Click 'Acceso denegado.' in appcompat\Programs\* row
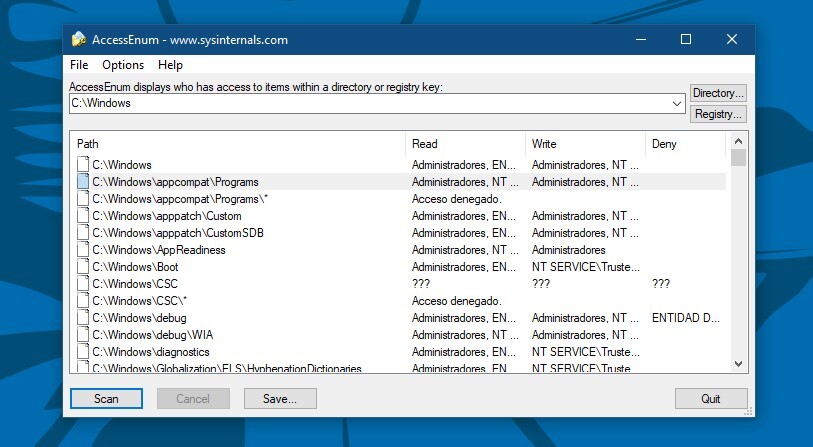Image resolution: width=813 pixels, height=447 pixels. (457, 199)
